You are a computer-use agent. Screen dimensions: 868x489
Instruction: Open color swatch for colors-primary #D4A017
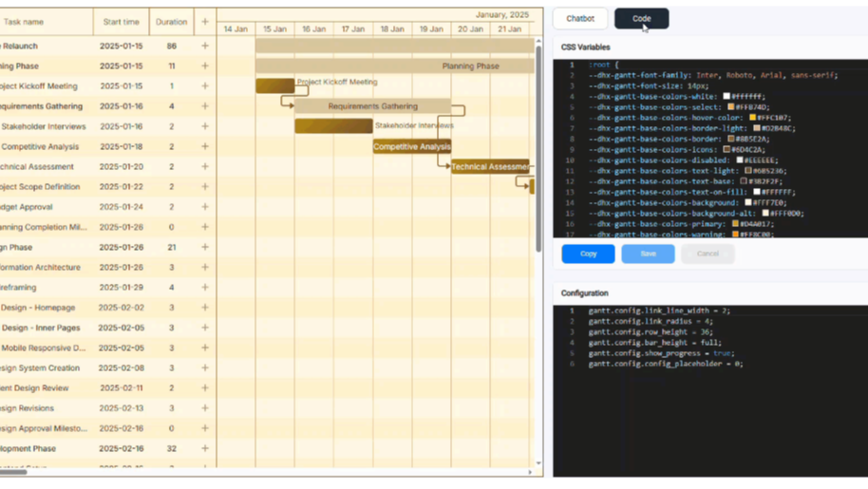tap(735, 223)
